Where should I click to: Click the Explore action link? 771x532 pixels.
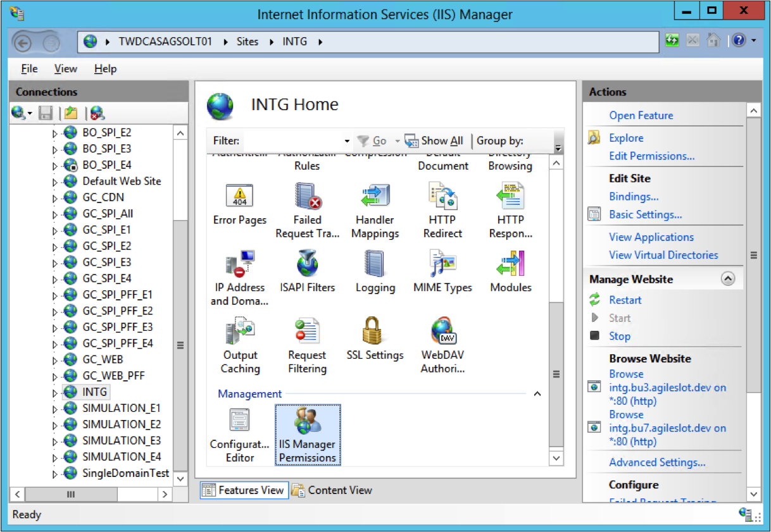[x=626, y=138]
